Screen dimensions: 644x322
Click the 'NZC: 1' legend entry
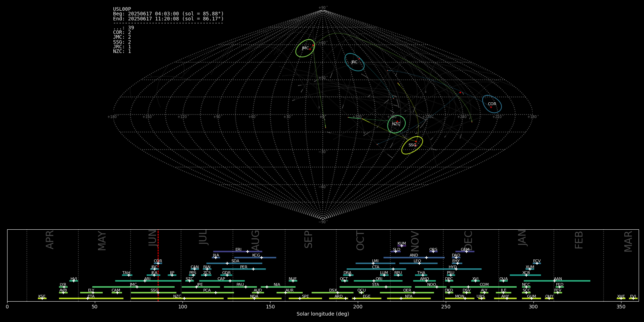122,52
